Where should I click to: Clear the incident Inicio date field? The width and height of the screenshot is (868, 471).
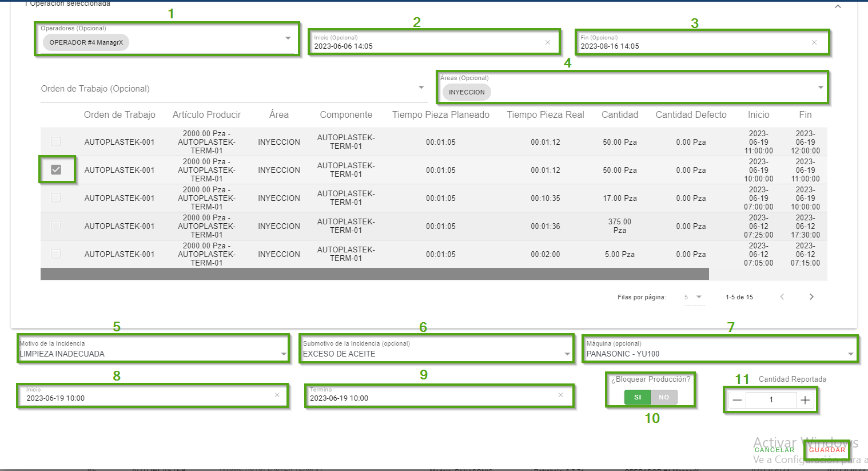(277, 395)
